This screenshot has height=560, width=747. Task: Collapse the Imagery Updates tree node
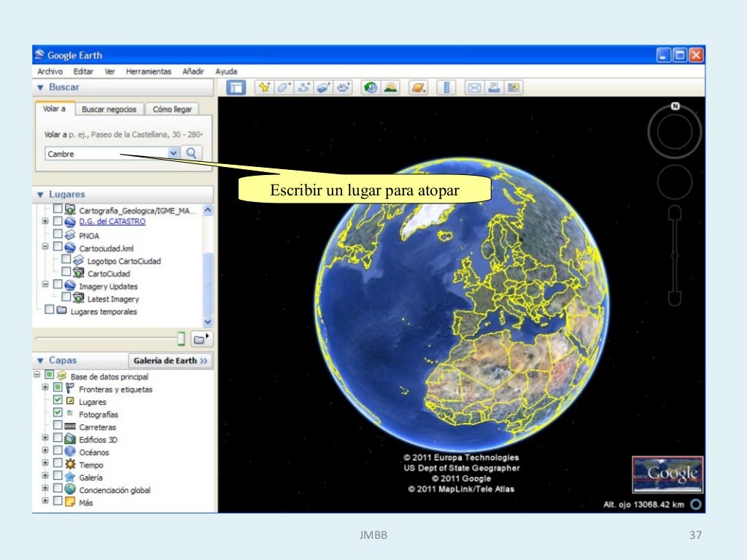tap(45, 284)
